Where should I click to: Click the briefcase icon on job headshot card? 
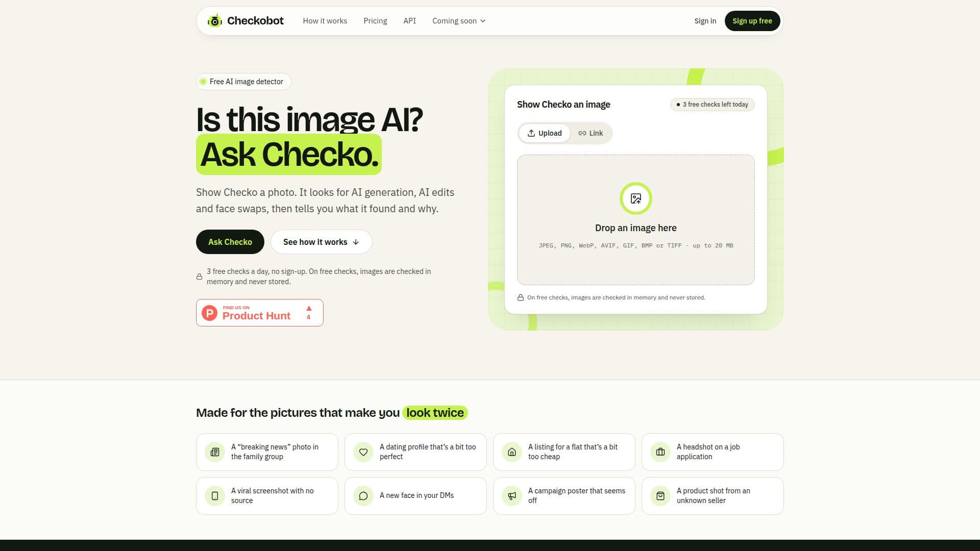[660, 452]
